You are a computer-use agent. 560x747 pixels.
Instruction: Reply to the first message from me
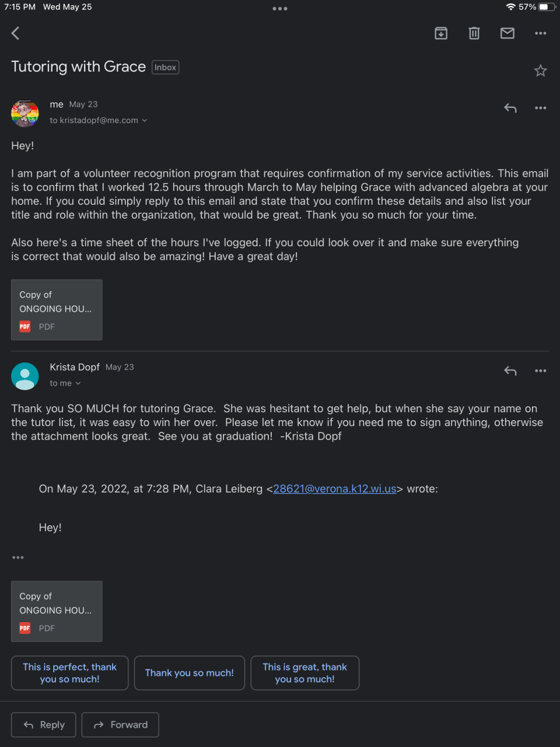510,108
